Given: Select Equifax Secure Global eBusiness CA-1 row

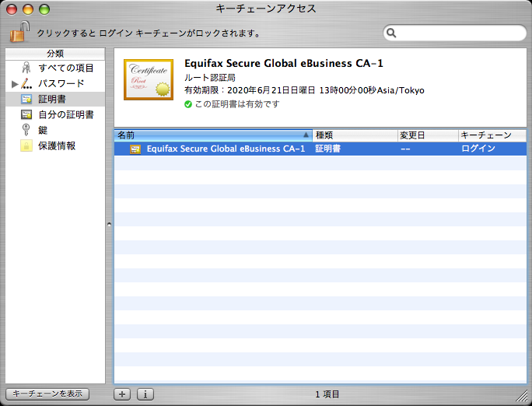Looking at the screenshot, I should click(320, 149).
